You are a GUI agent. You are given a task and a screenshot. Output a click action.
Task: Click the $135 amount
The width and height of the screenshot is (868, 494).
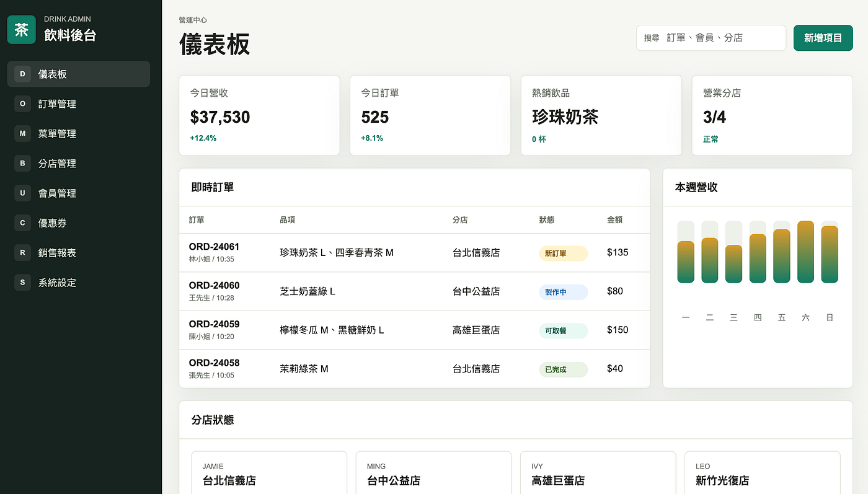tap(618, 253)
